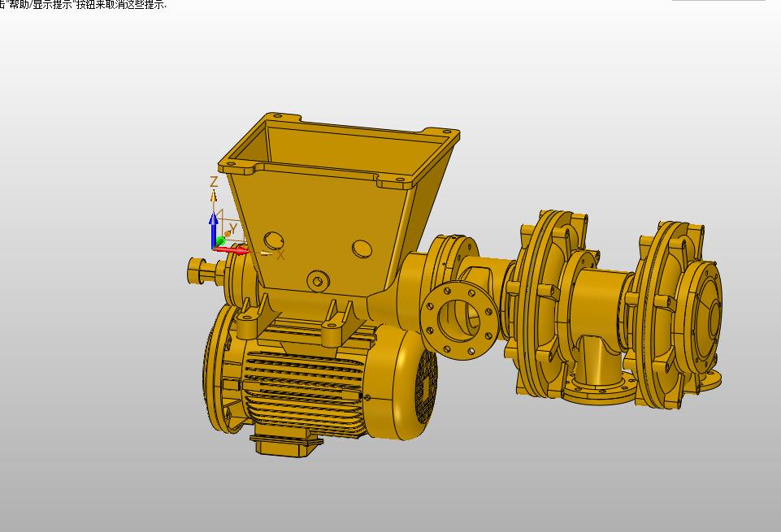Click the X axis label
This screenshot has width=781, height=532.
[x=280, y=255]
